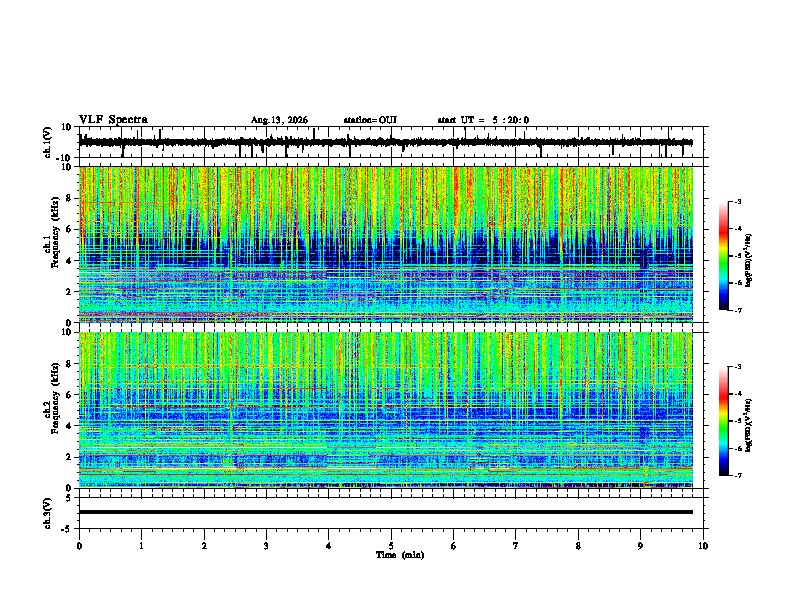Viewport: 792px width, 612px height.
Task: Click the "-3" tick on ch.1 colorbar
Action: (x=738, y=201)
